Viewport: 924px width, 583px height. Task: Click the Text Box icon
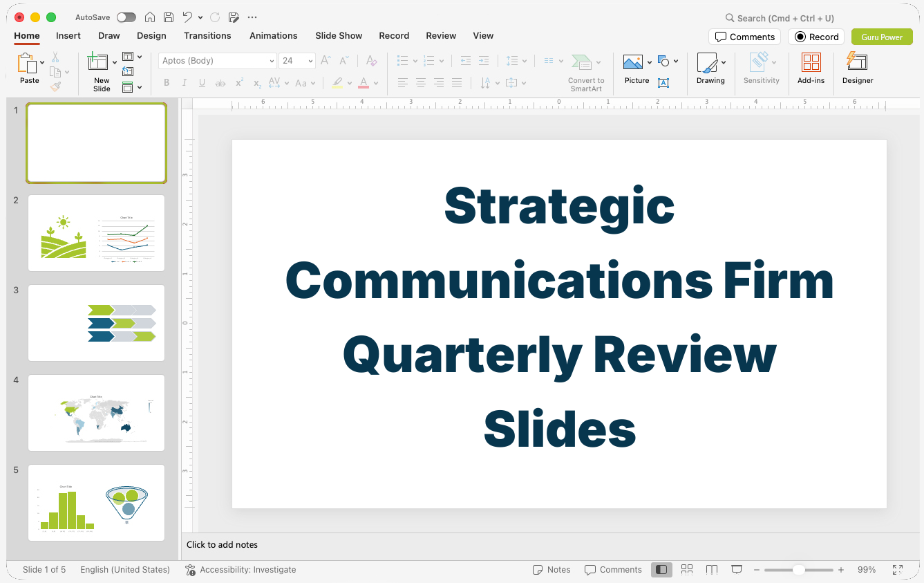coord(663,83)
